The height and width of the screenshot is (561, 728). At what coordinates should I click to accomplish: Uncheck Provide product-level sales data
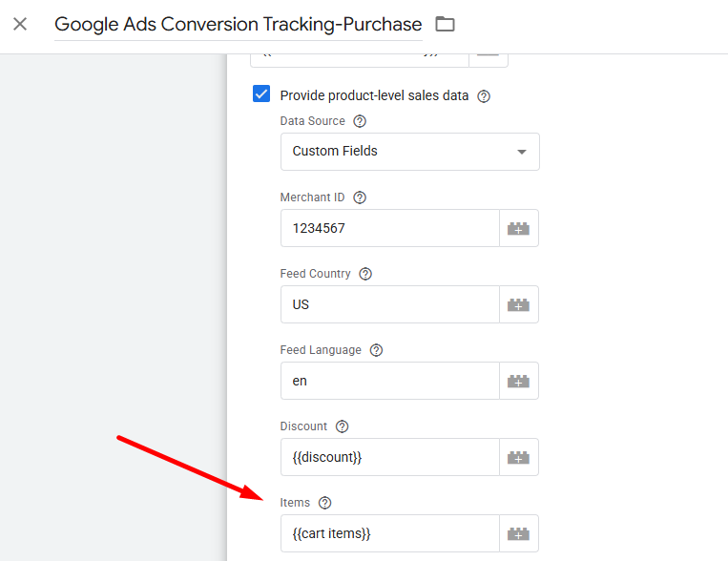pyautogui.click(x=261, y=94)
